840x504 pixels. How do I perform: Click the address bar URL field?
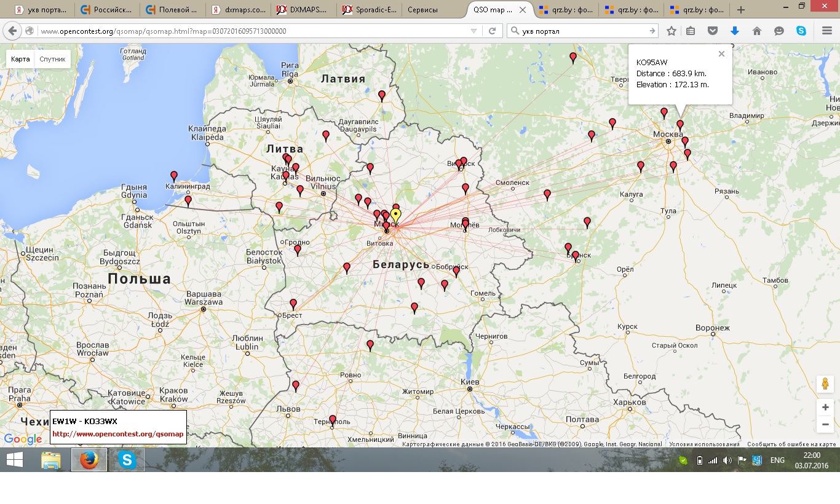click(246, 31)
